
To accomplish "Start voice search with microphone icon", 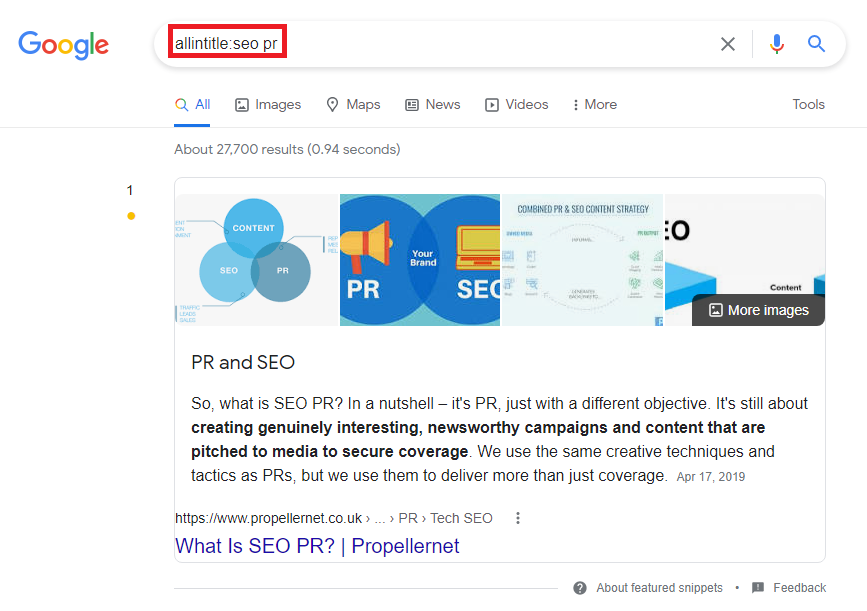I will coord(777,44).
